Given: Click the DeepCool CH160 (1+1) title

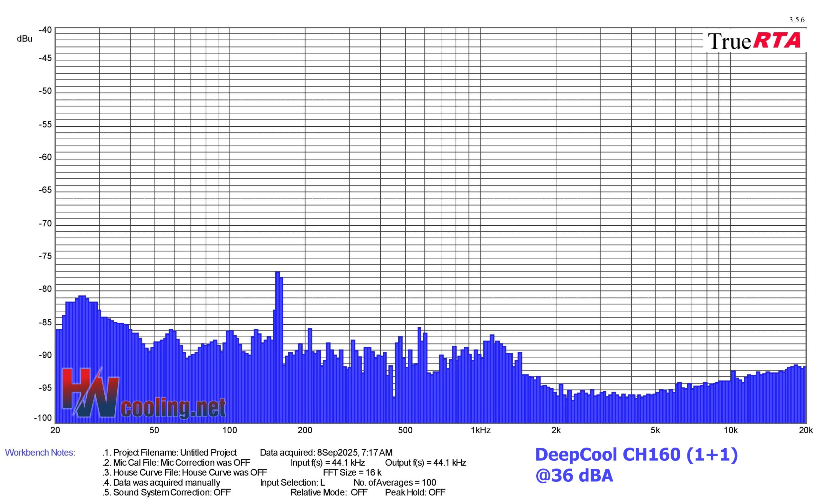Looking at the screenshot, I should [636, 455].
